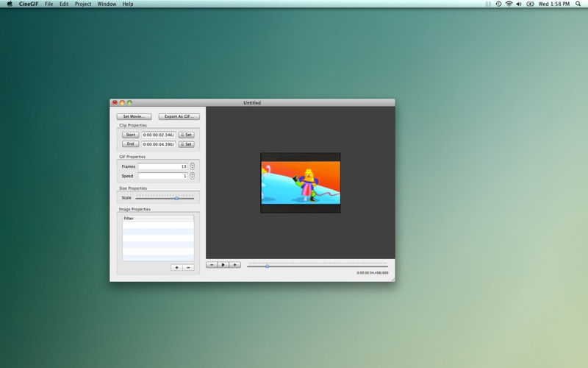Open the Window menu

click(x=107, y=4)
